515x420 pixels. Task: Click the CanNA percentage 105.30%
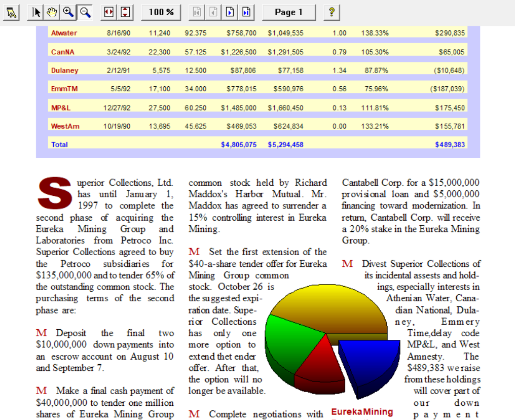click(x=375, y=52)
